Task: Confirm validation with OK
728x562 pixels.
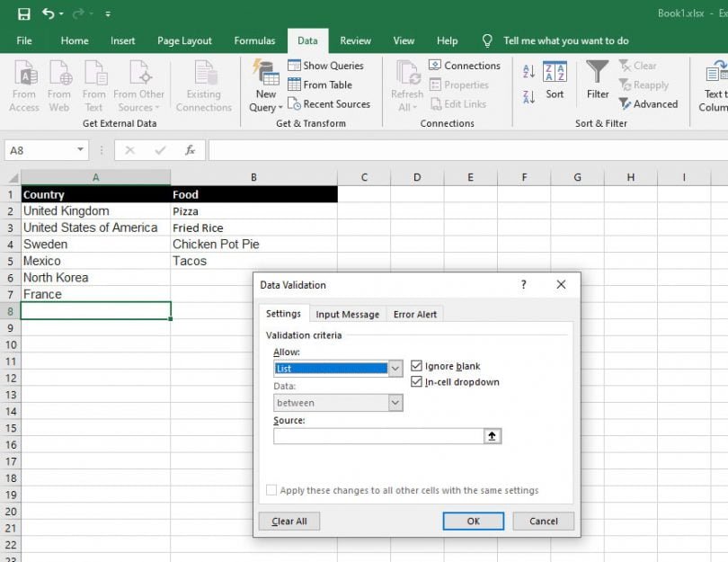Action: coord(473,521)
